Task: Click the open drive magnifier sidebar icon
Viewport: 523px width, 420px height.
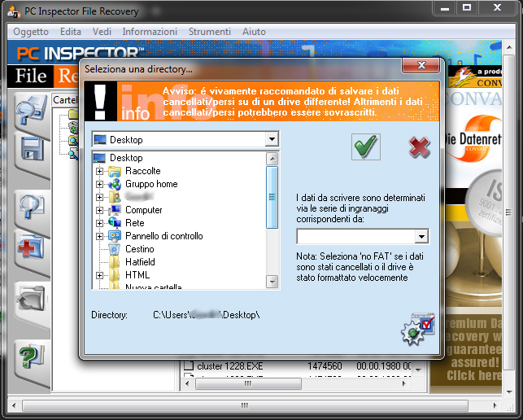Action: [x=32, y=111]
